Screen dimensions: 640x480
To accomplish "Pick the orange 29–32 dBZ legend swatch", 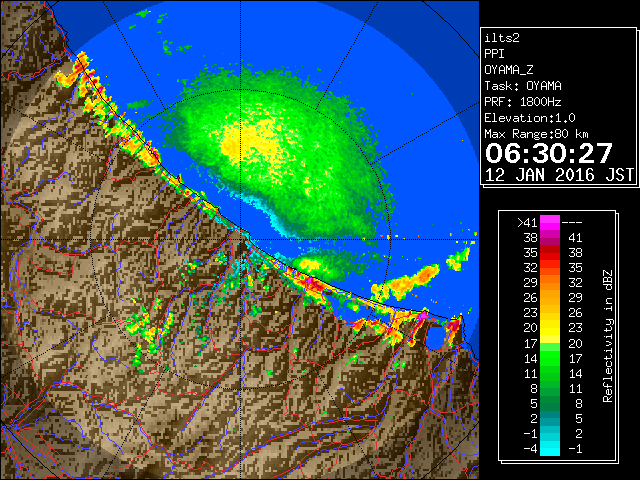I will pyautogui.click(x=550, y=283).
